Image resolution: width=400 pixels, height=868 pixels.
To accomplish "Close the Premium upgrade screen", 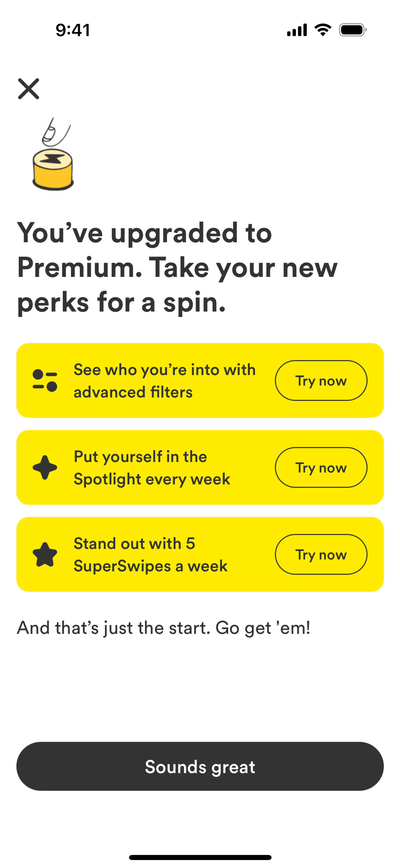I will point(29,89).
